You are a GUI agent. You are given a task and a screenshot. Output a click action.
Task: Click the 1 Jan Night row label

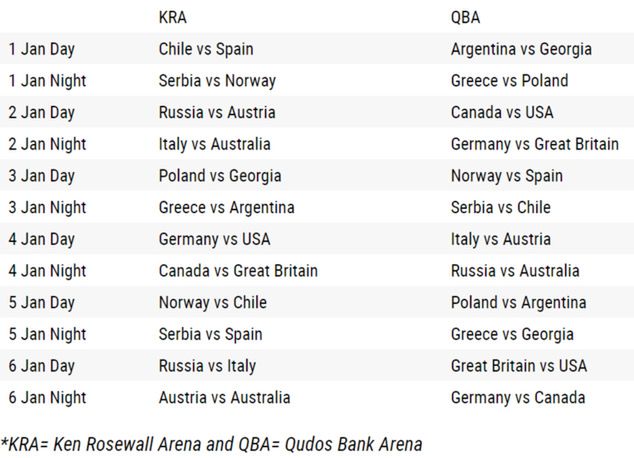[47, 81]
